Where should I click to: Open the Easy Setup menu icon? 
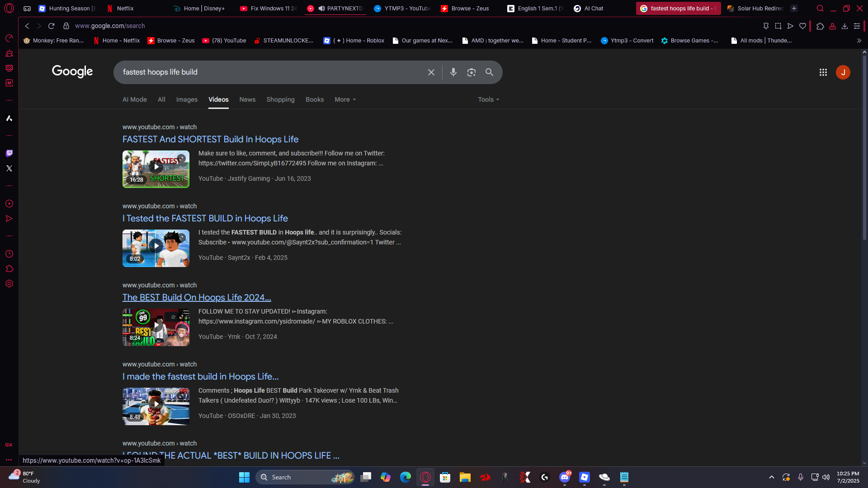857,26
